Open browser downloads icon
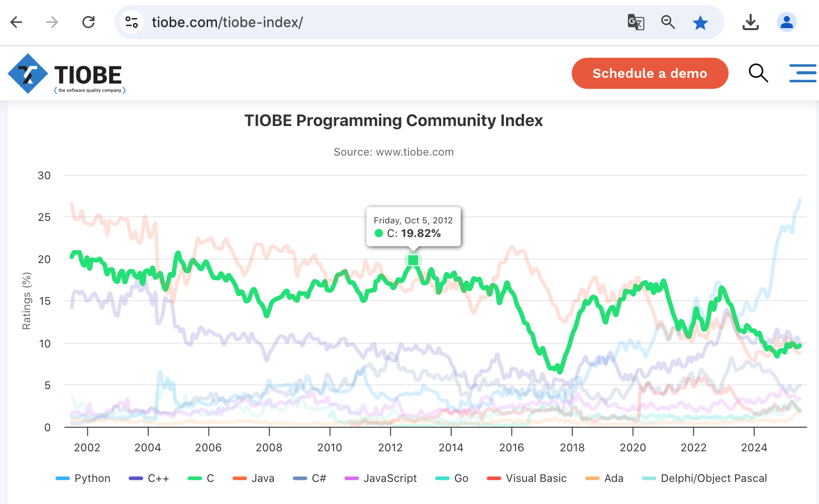This screenshot has height=504, width=819. [x=750, y=22]
